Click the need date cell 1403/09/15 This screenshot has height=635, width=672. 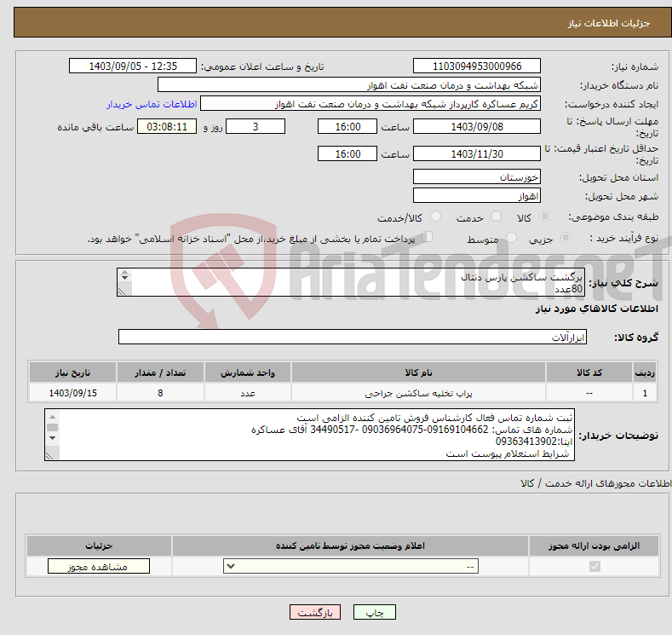click(73, 393)
